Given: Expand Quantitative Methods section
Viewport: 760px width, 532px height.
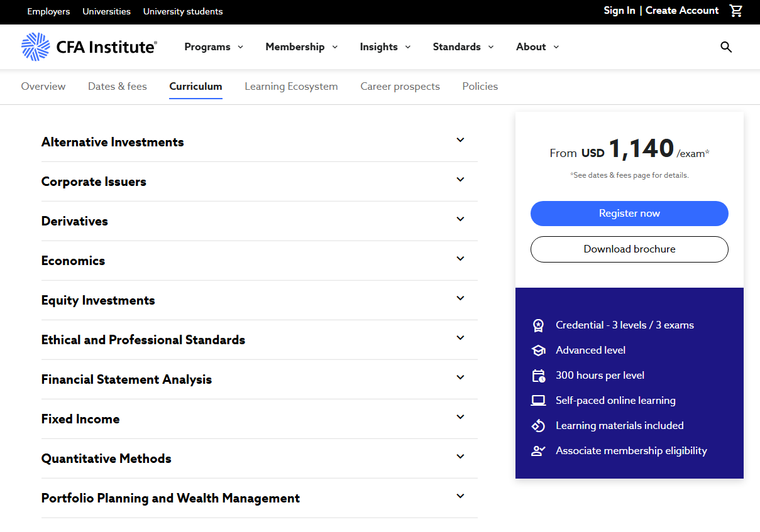Looking at the screenshot, I should pyautogui.click(x=260, y=459).
